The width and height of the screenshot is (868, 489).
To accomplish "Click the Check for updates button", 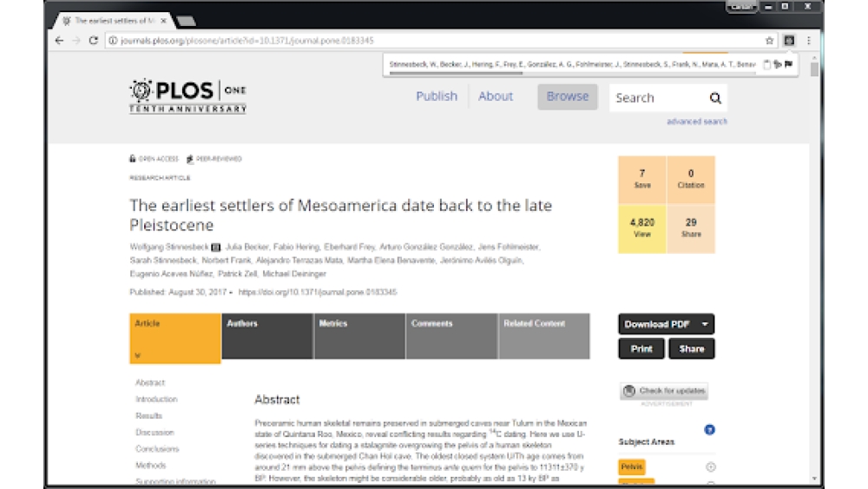I will point(664,391).
